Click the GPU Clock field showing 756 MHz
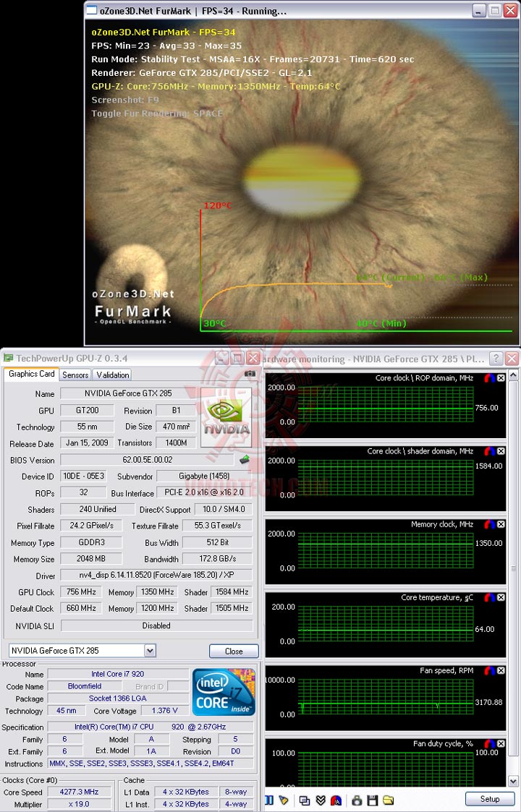Image resolution: width=521 pixels, height=812 pixels. (x=81, y=591)
